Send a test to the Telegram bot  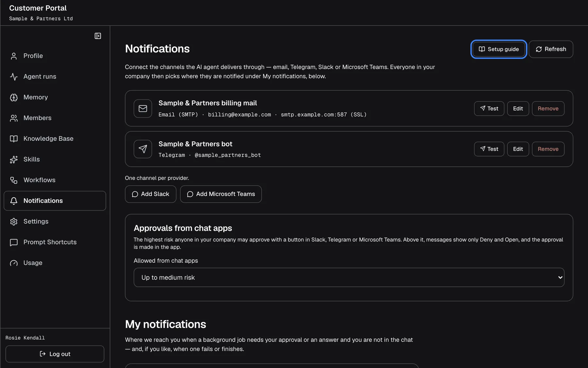click(489, 149)
